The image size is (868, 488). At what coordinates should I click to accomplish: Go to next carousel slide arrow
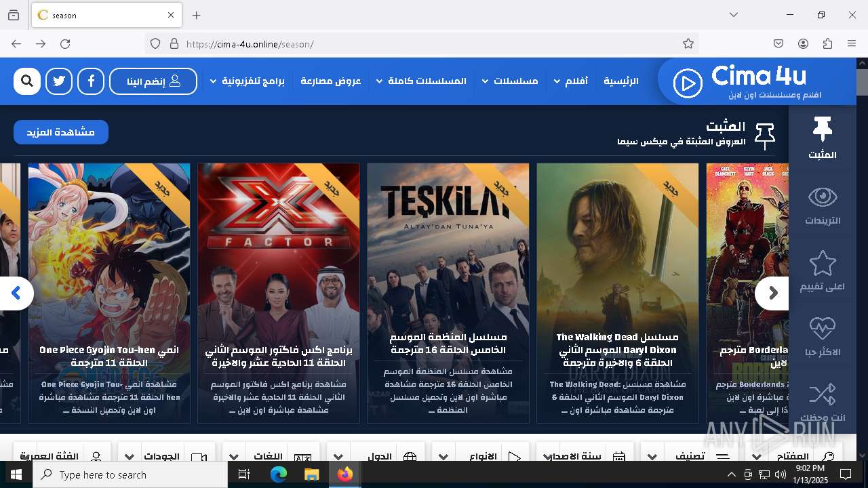(772, 293)
